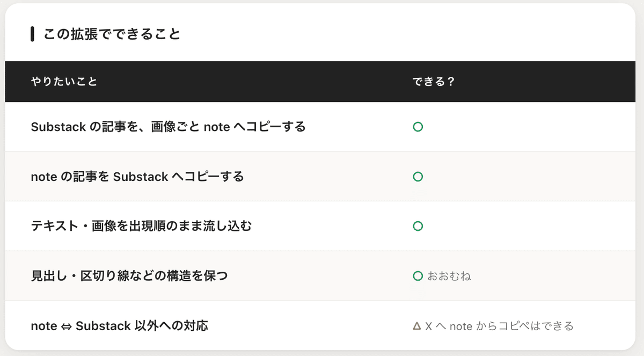Click the black bar beside the section heading
The image size is (644, 356).
[33, 34]
